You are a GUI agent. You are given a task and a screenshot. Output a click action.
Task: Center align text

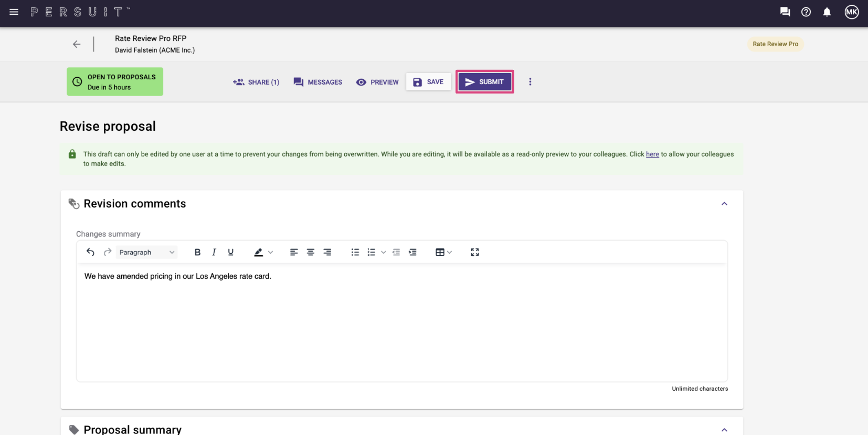(311, 252)
